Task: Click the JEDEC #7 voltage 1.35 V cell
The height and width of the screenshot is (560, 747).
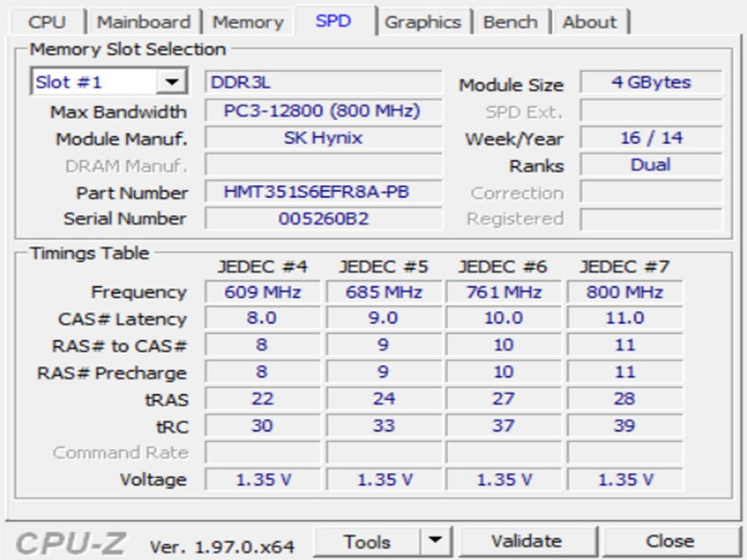Action: coord(625,480)
